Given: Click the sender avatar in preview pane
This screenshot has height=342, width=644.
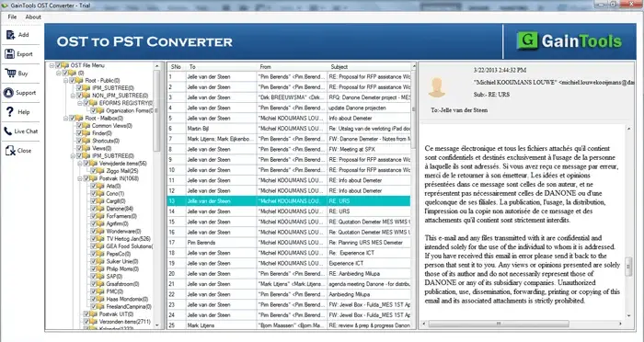Looking at the screenshot, I should [x=437, y=87].
